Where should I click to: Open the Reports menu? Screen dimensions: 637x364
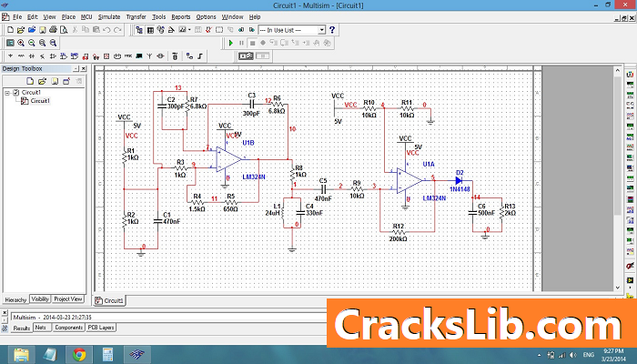click(x=181, y=17)
